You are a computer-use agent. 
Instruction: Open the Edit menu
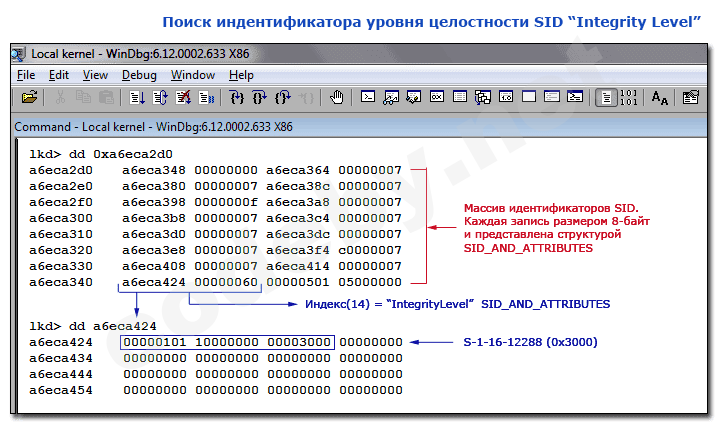59,75
